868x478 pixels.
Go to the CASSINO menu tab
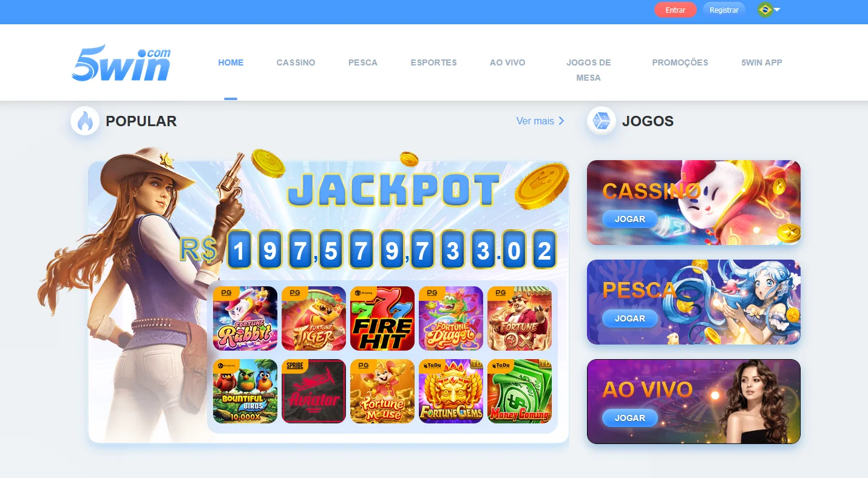click(x=296, y=62)
